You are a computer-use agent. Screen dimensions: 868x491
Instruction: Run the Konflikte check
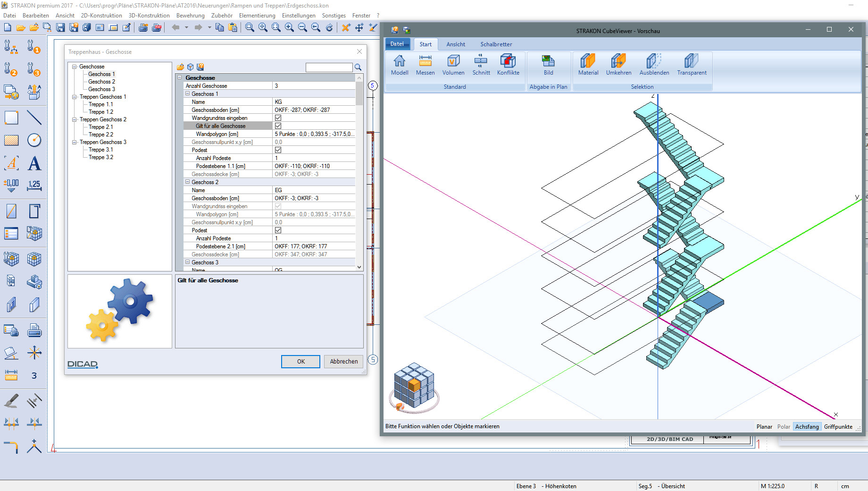pyautogui.click(x=508, y=65)
